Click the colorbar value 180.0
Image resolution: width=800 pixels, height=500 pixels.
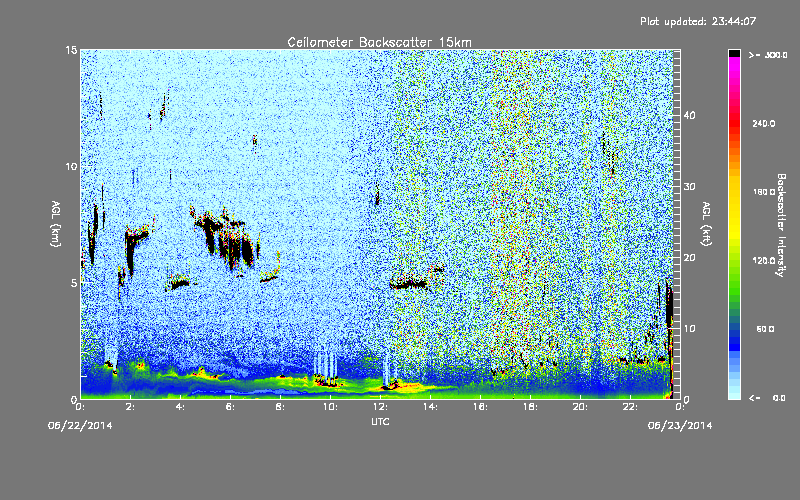click(764, 192)
